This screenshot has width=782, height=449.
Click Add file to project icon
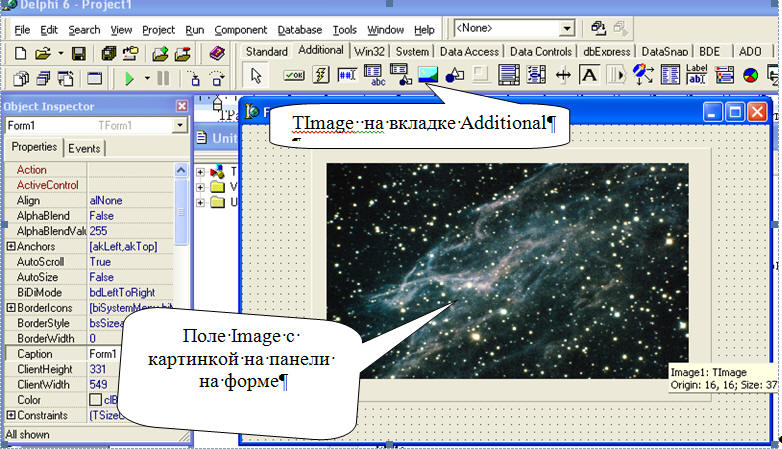tap(160, 53)
